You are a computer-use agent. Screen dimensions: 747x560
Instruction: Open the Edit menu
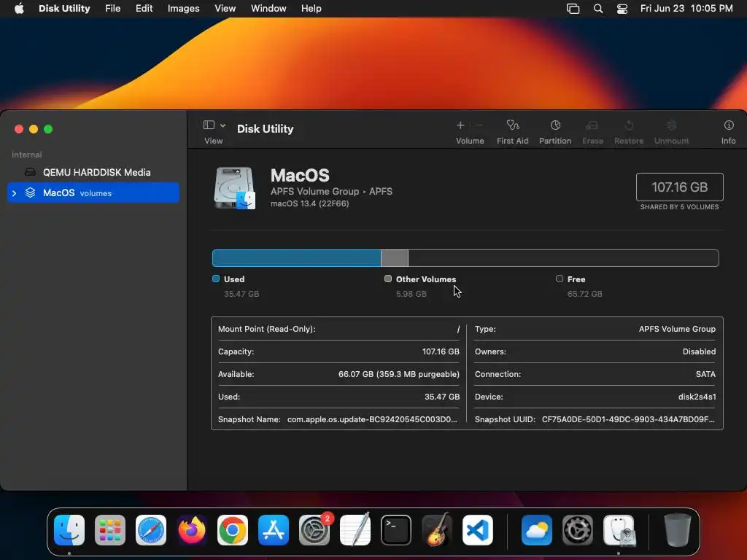(x=144, y=9)
